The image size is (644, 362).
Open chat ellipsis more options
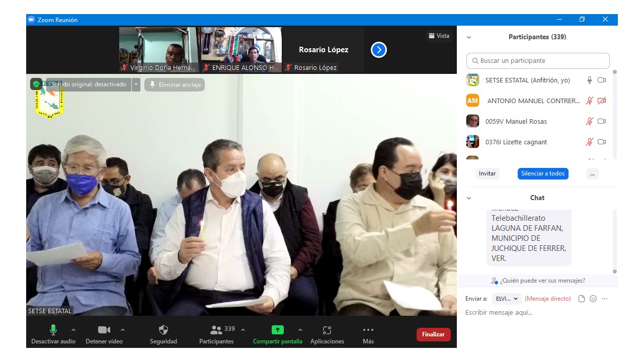tap(605, 299)
